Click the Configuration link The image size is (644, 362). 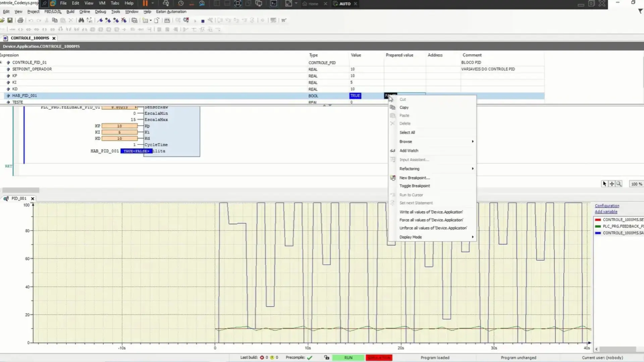click(607, 206)
